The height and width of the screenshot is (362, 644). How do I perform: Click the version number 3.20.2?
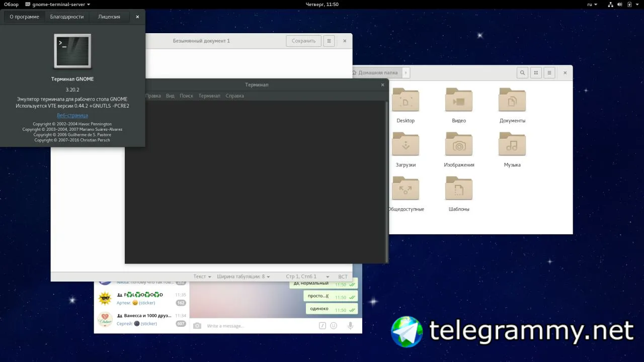72,90
